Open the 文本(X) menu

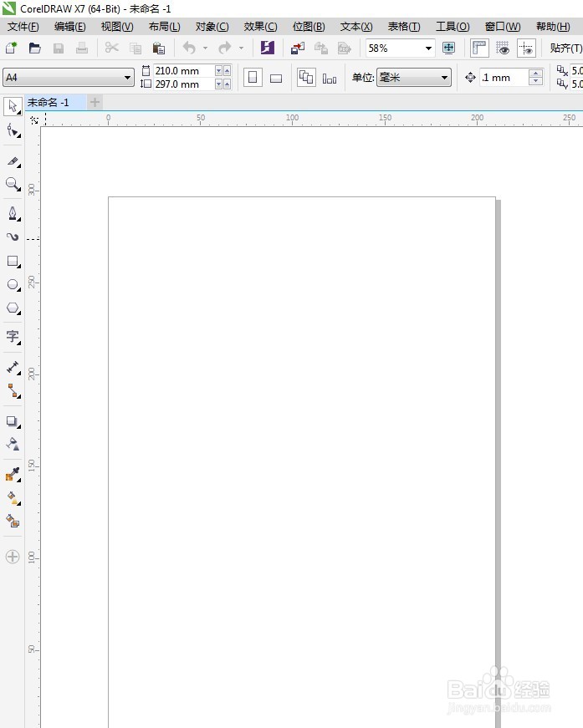(x=356, y=27)
